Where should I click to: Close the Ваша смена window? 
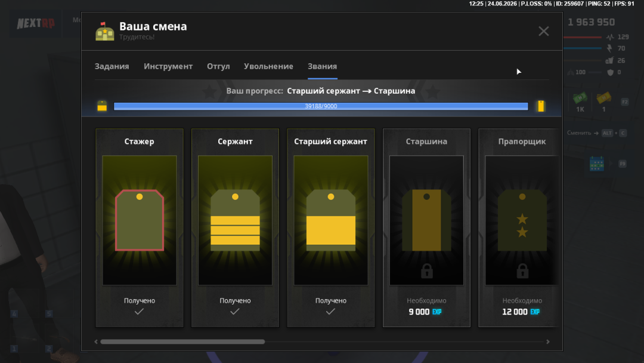coord(543,31)
